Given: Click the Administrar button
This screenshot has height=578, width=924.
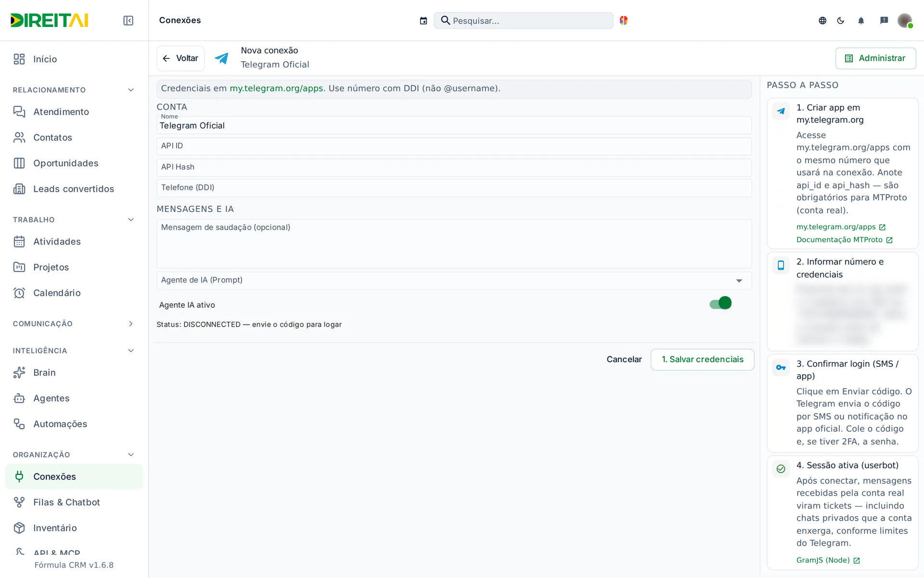Looking at the screenshot, I should pyautogui.click(x=875, y=58).
